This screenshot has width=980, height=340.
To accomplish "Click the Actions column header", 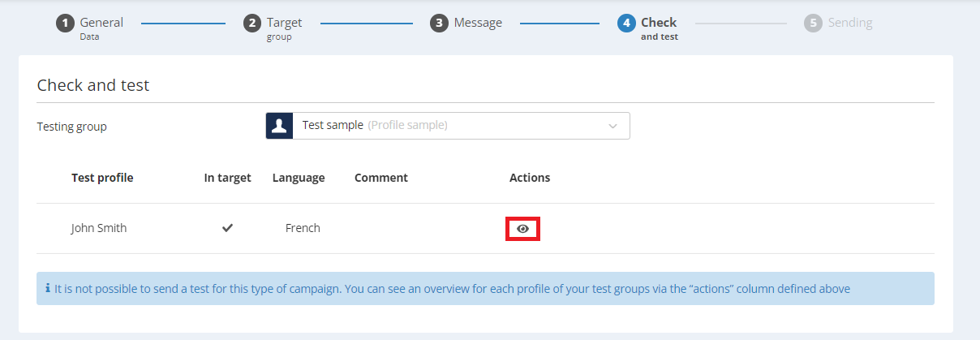I will [530, 178].
